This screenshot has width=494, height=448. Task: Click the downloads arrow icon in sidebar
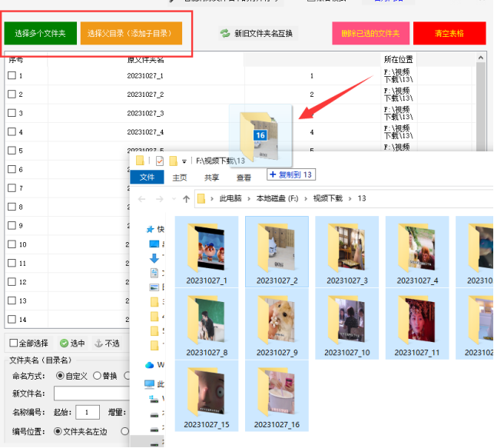pyautogui.click(x=154, y=258)
